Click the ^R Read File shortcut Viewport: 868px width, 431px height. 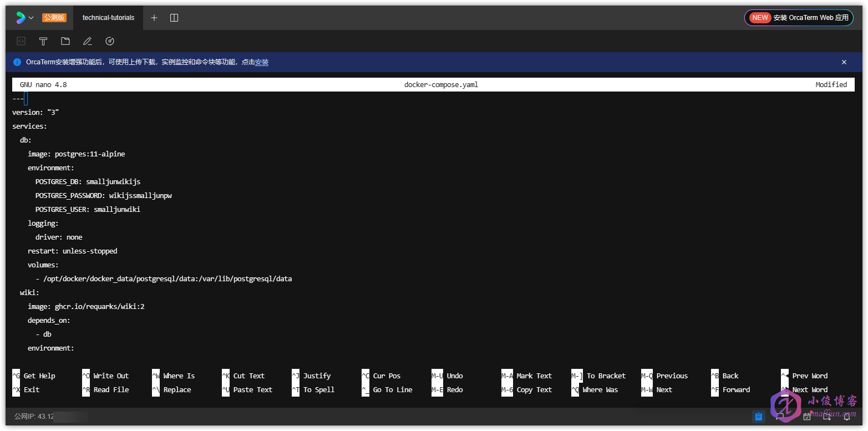(x=105, y=390)
